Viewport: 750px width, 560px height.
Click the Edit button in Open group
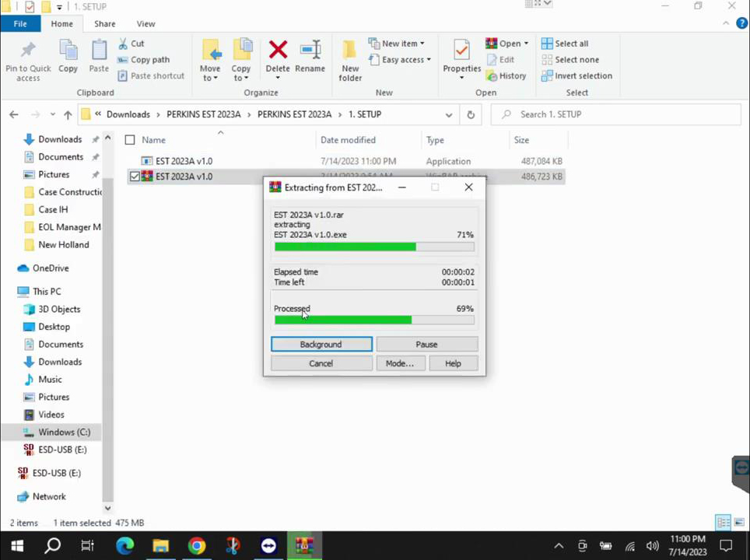click(x=500, y=60)
